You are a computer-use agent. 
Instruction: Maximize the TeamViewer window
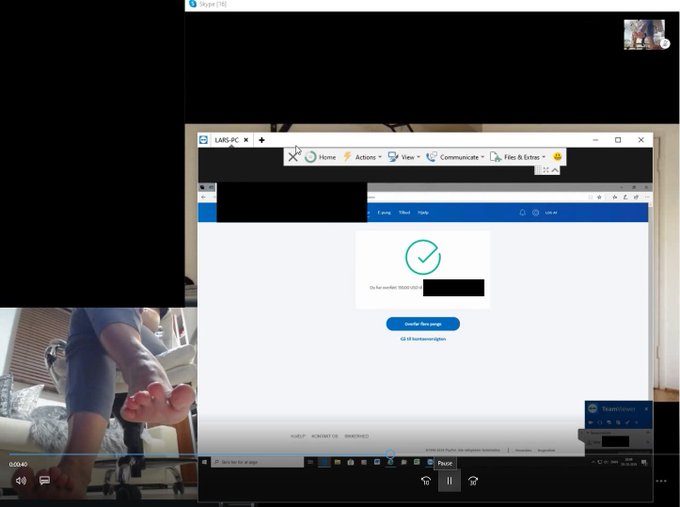[618, 140]
